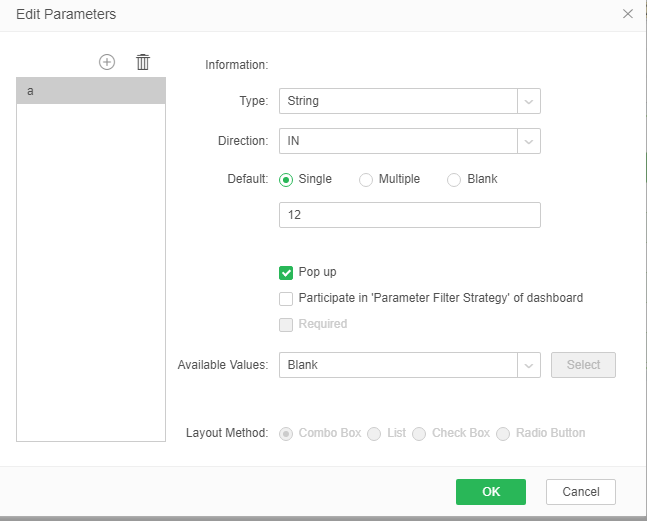
Task: Select Check Box layout method
Action: click(419, 434)
